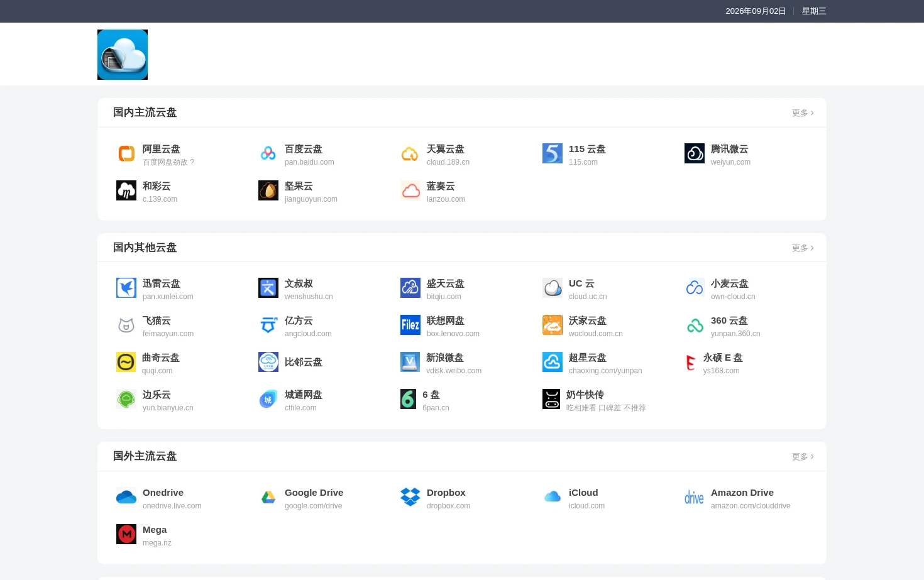
Task: Click the 天翼云盘 cloud icon
Action: (410, 153)
